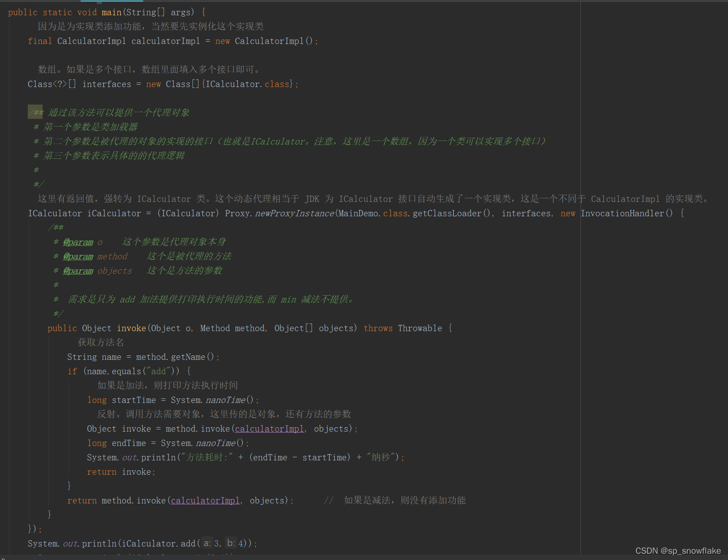Click 'startTime' in its long declaration
The image size is (728, 560).
(x=134, y=400)
